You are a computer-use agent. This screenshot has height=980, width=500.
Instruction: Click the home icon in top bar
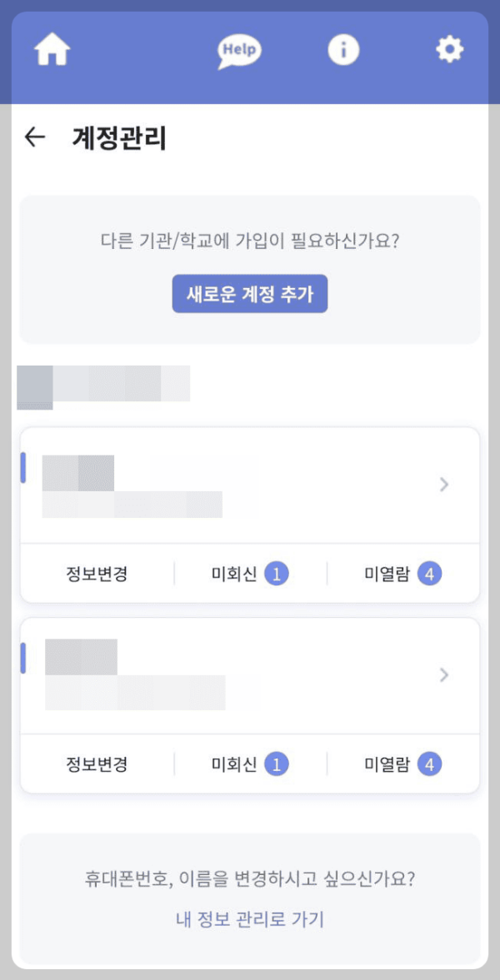tap(51, 49)
